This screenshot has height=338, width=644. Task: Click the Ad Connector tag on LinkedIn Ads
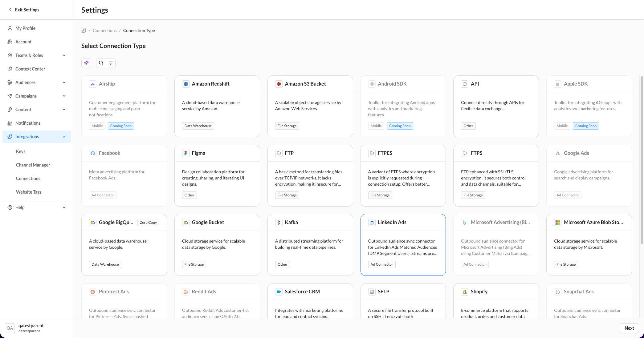click(x=382, y=264)
